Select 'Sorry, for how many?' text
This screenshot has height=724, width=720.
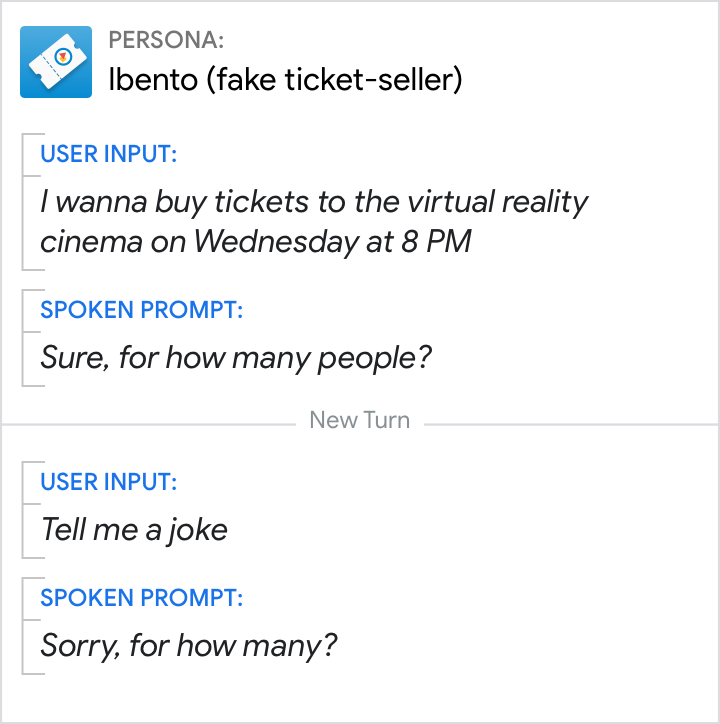click(189, 645)
